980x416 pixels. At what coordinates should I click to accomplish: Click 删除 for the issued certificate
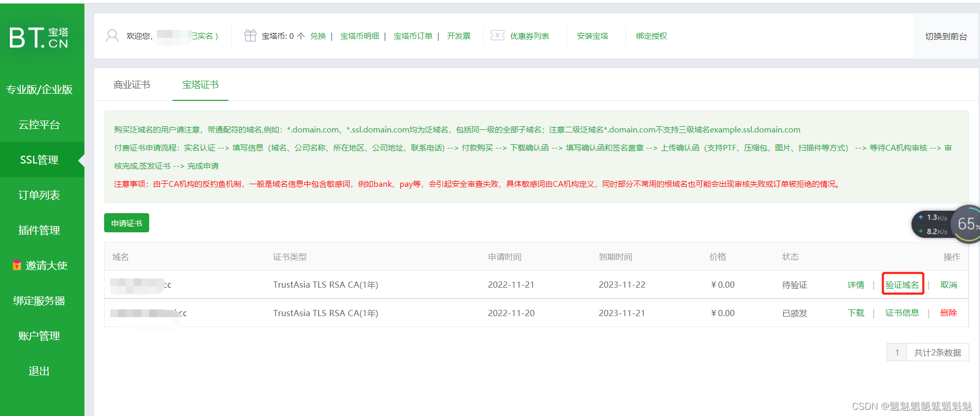pyautogui.click(x=948, y=313)
